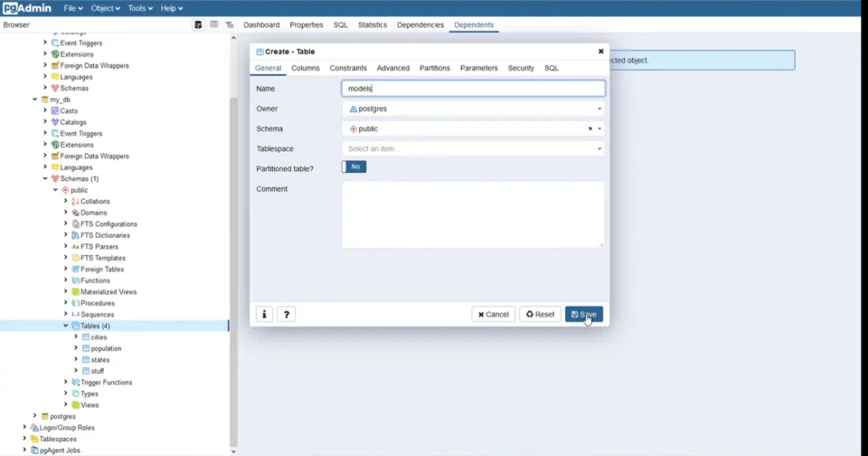The image size is (868, 456).
Task: Click the Collations icon in tree
Action: (75, 201)
